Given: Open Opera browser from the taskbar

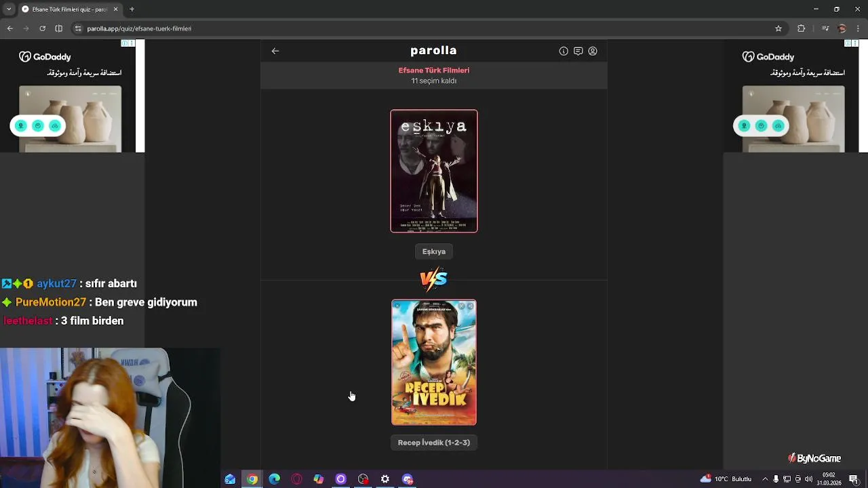Looking at the screenshot, I should tap(296, 479).
